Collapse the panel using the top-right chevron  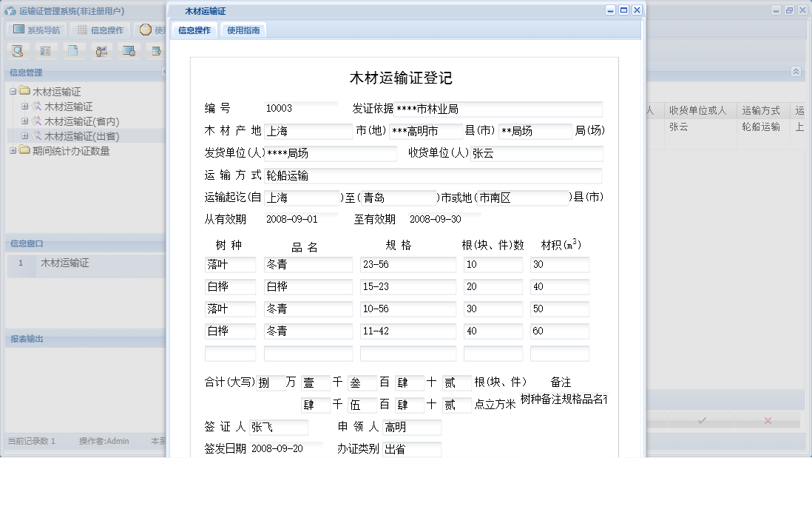(x=796, y=73)
